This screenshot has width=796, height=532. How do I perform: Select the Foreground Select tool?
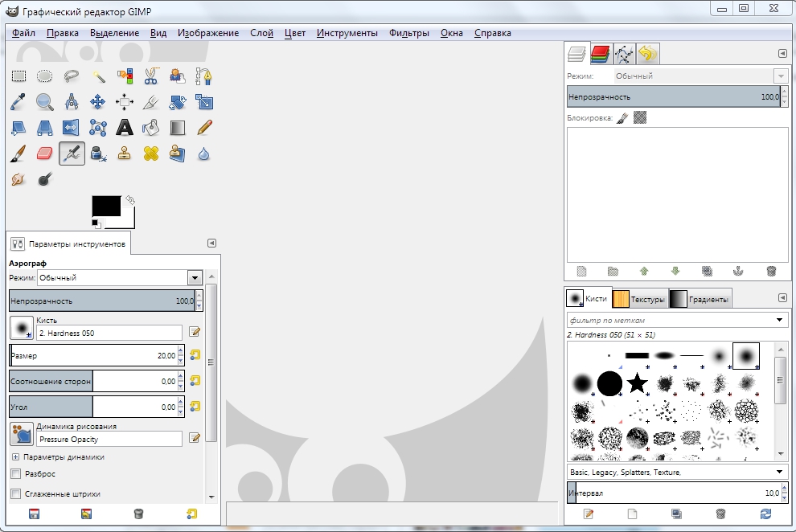pyautogui.click(x=177, y=76)
